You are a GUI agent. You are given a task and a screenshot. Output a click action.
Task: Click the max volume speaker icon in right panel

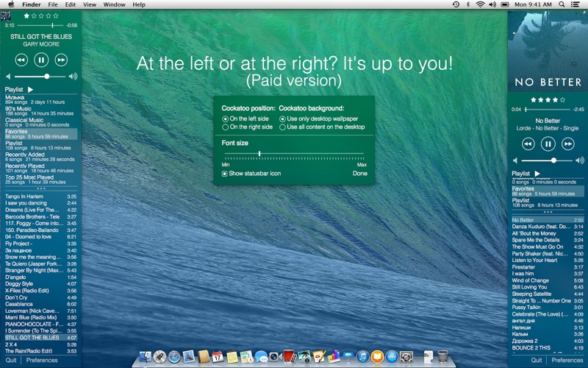(580, 160)
